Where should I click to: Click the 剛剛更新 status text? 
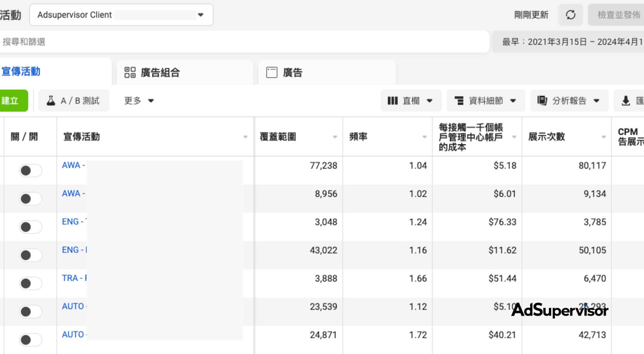coord(531,15)
